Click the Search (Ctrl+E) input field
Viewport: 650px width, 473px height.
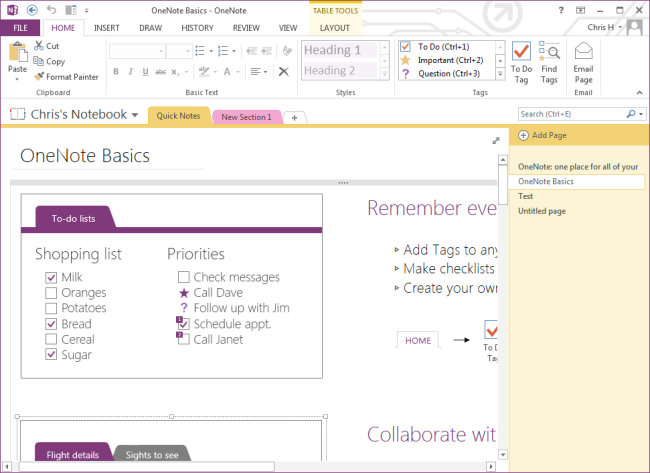(x=570, y=114)
